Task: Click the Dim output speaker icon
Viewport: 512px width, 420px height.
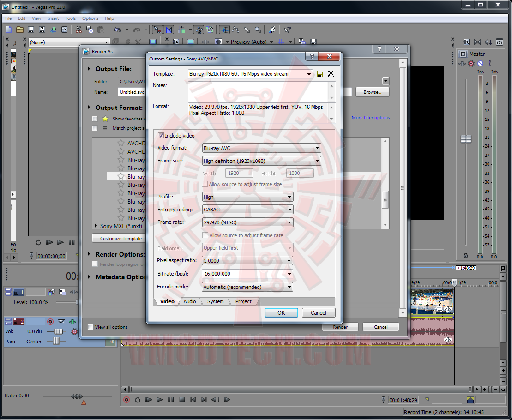Action: pos(488,42)
